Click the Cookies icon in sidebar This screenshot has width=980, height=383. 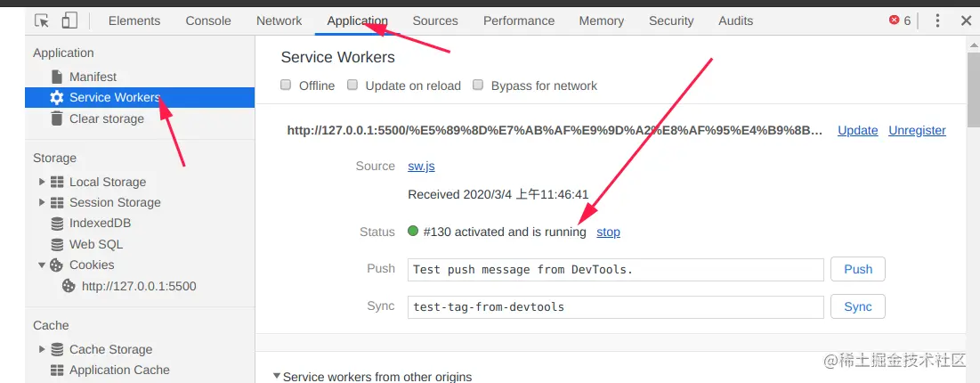point(56,265)
